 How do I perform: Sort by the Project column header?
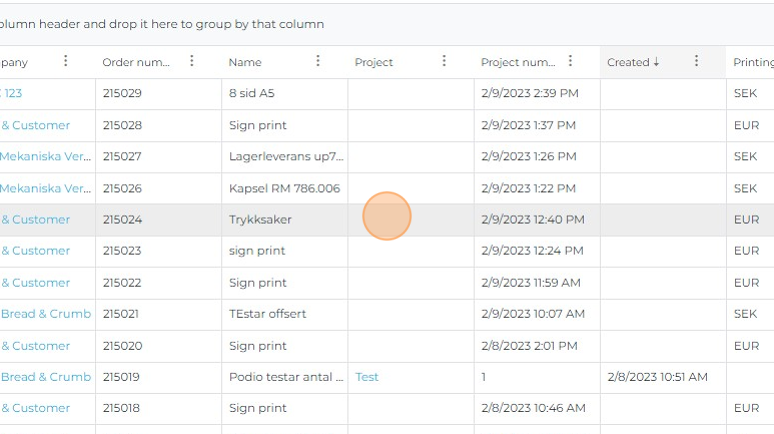tap(374, 62)
